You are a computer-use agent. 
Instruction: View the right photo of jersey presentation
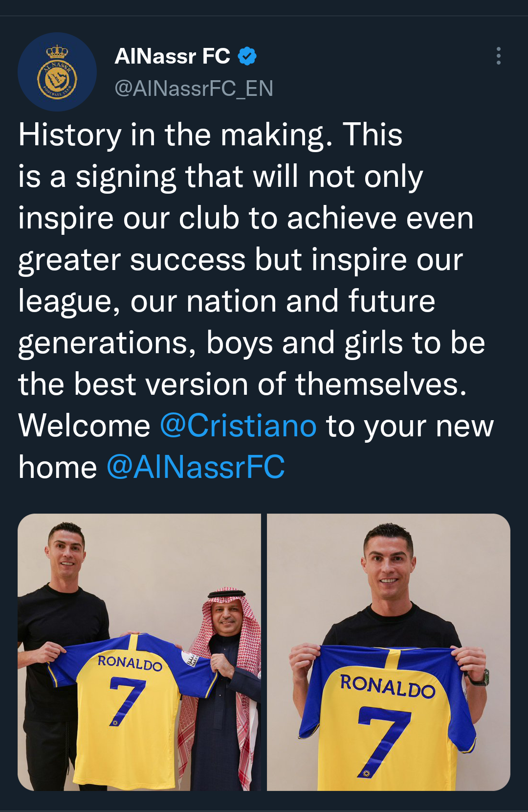[389, 652]
